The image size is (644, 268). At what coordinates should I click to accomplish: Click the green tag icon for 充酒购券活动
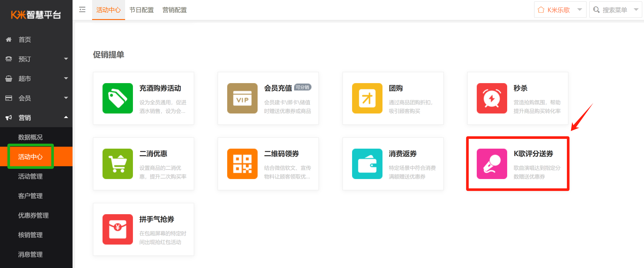click(x=118, y=98)
